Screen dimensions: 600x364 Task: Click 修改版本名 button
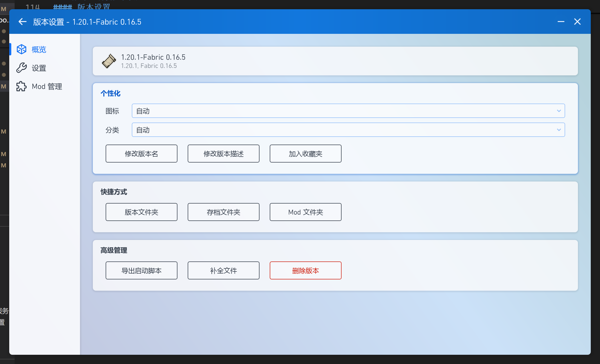point(141,154)
